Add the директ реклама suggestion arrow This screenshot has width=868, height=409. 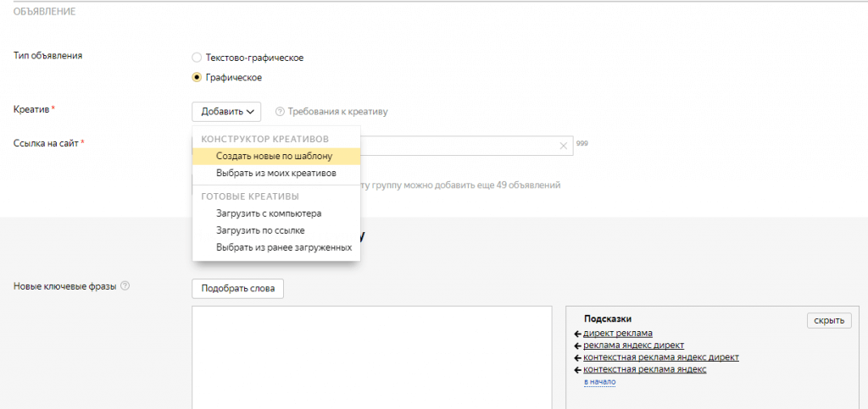click(577, 334)
